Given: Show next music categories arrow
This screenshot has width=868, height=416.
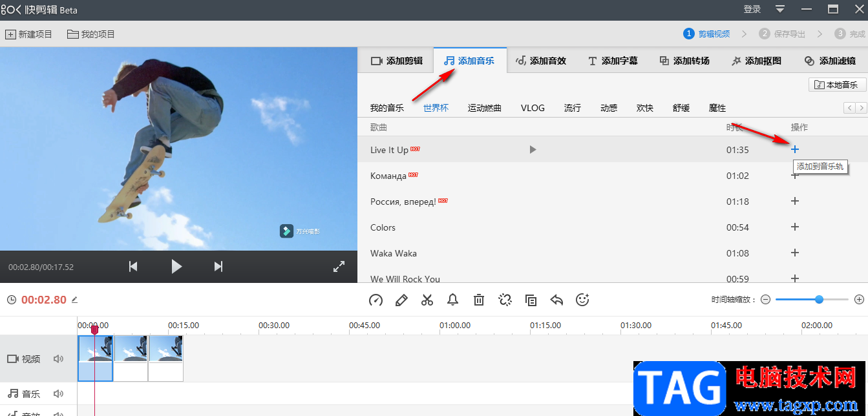Looking at the screenshot, I should 862,107.
